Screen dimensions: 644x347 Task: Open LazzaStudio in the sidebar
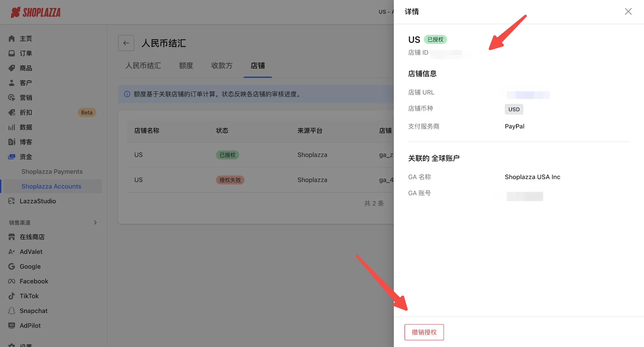[x=38, y=201]
